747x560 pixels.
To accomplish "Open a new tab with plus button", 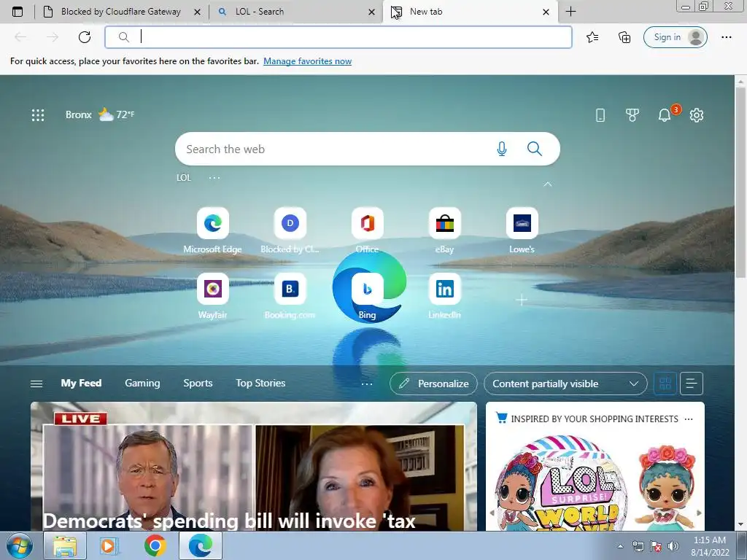I will point(570,12).
